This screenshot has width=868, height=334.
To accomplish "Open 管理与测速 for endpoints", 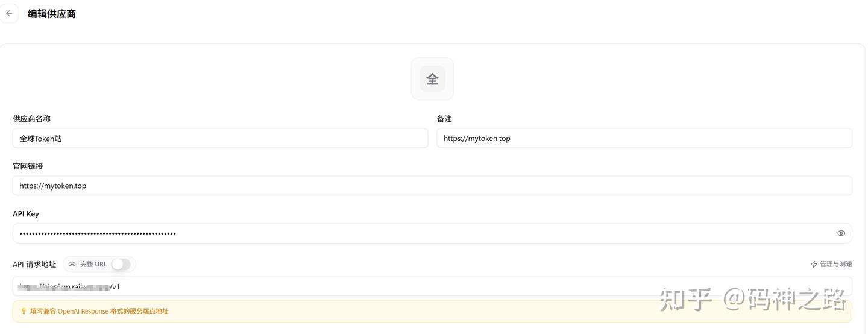I will click(831, 264).
